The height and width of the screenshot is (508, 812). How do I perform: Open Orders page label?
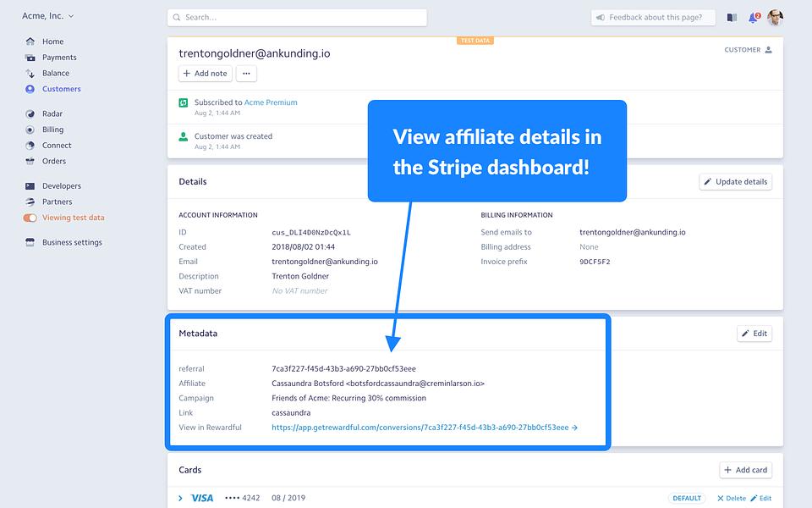point(54,161)
